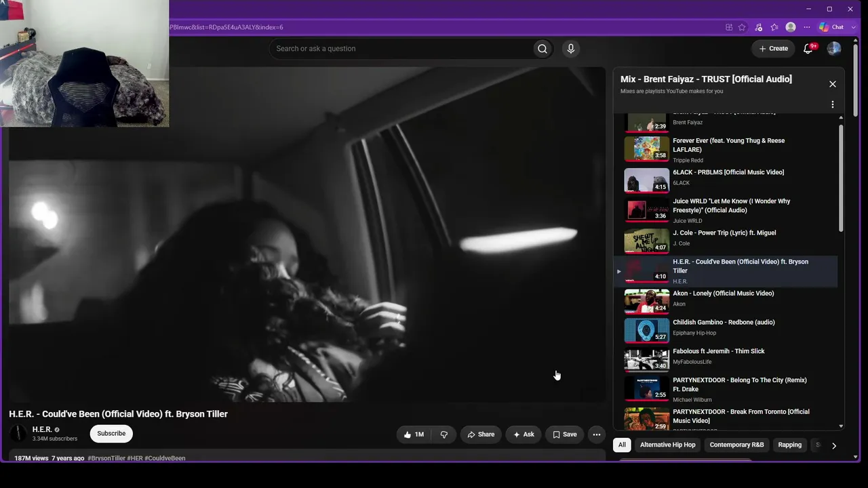Click the Mix playlist title

(x=706, y=79)
